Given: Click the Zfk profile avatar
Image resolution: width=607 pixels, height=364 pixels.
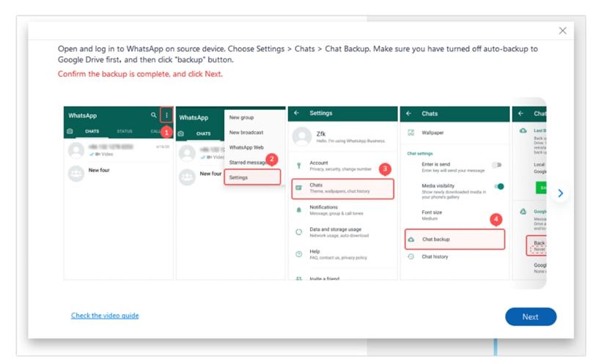Looking at the screenshot, I should pos(302,136).
